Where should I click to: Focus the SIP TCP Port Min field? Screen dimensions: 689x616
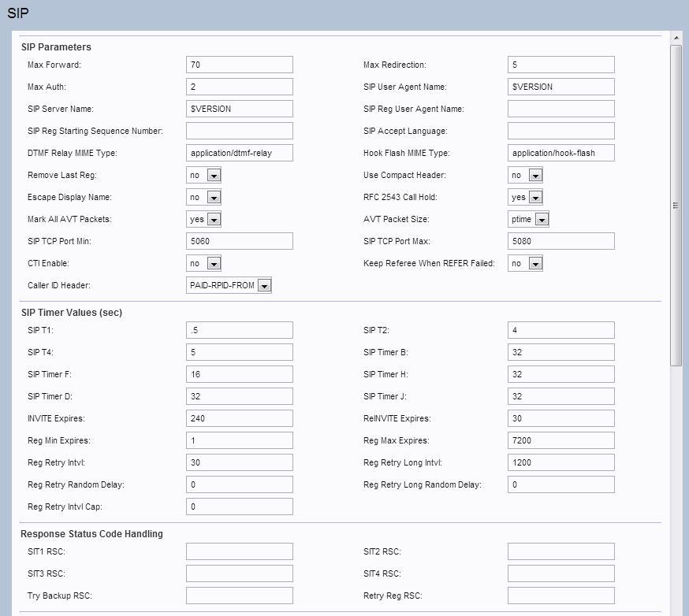pos(240,241)
